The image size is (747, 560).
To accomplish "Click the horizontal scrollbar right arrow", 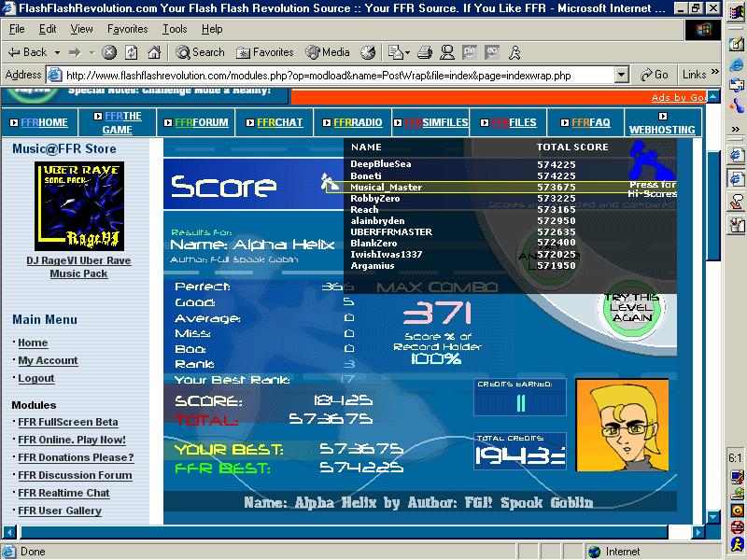I will coord(698,531).
